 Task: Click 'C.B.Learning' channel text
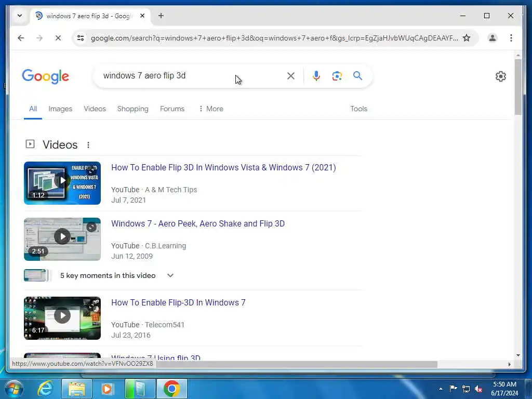click(x=166, y=246)
